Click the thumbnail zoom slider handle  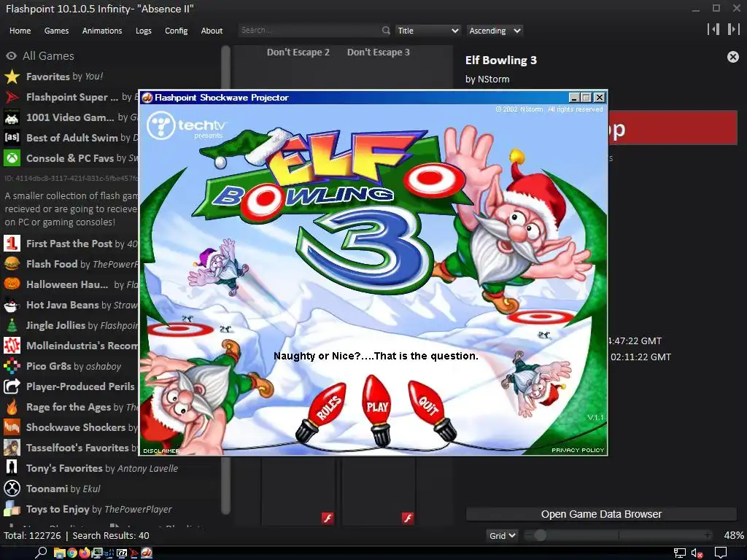(540, 535)
